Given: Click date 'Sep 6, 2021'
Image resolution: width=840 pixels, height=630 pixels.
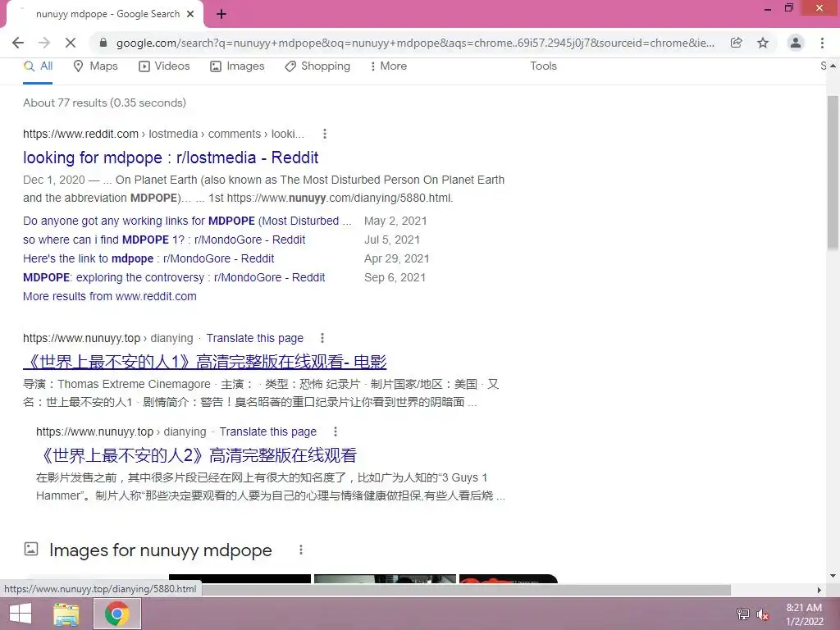Looking at the screenshot, I should click(395, 277).
